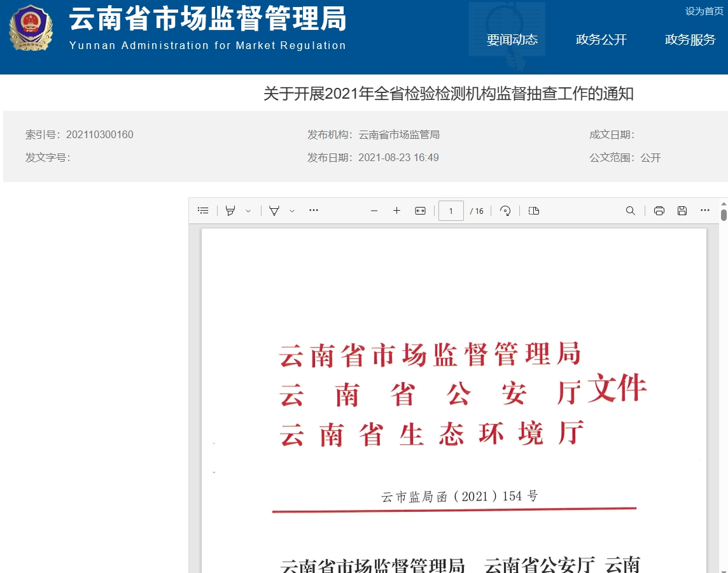728x573 pixels.
Task: Open the 要闻动态 navigation tab
Action: point(512,39)
